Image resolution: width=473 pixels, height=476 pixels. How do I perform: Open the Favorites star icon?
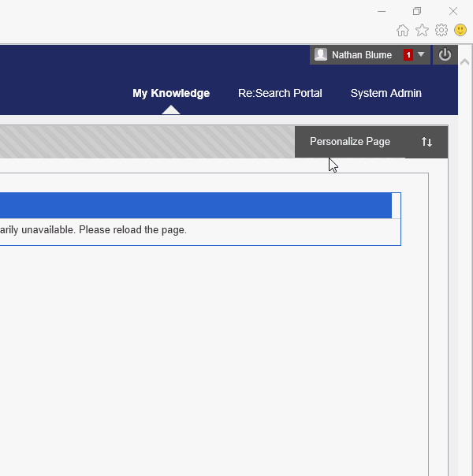(422, 31)
